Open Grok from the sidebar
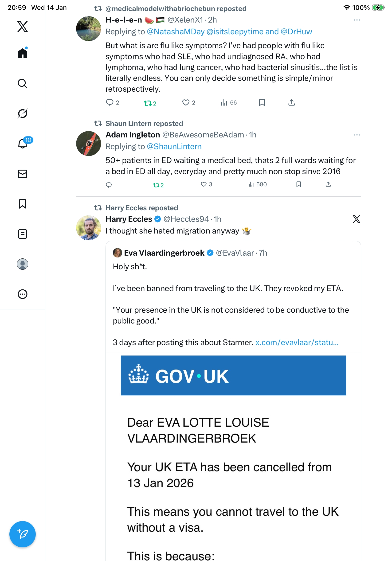Screen dimensions: 392x561 (x=23, y=113)
